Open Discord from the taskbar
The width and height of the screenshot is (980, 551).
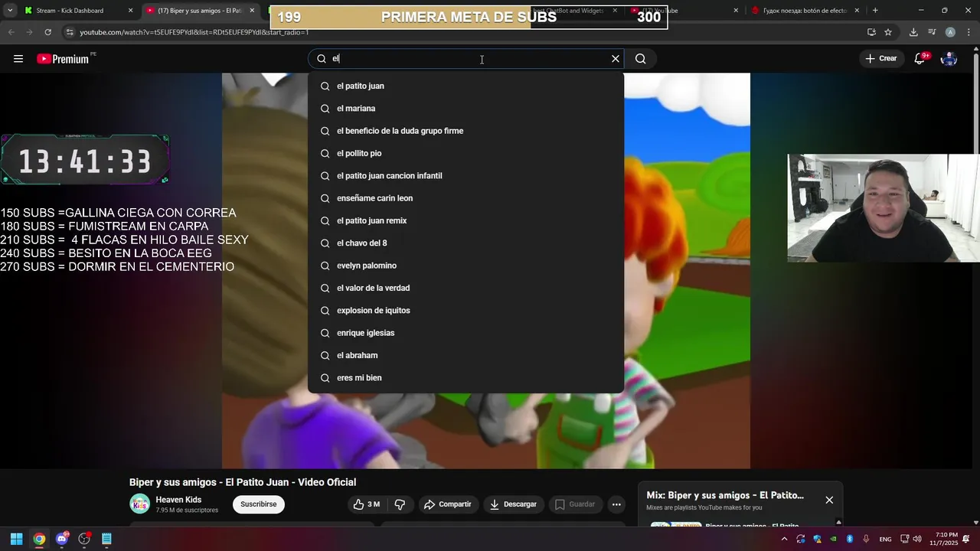pyautogui.click(x=62, y=539)
